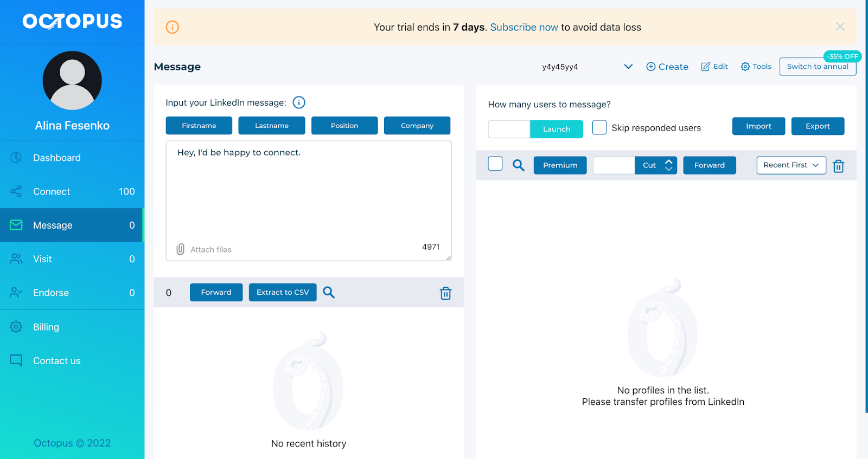Click the Tools gear icon
The width and height of the screenshot is (868, 459).
(x=745, y=67)
